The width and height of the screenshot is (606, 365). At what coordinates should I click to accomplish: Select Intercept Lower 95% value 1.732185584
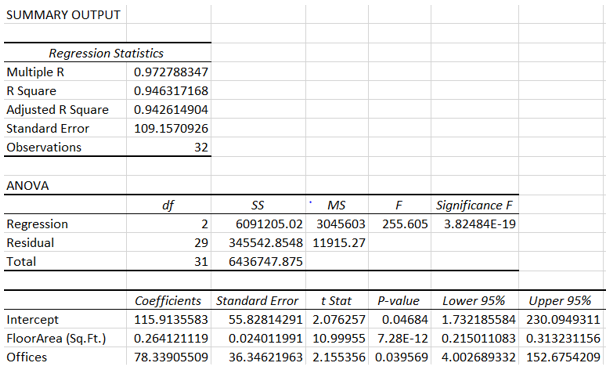[478, 320]
